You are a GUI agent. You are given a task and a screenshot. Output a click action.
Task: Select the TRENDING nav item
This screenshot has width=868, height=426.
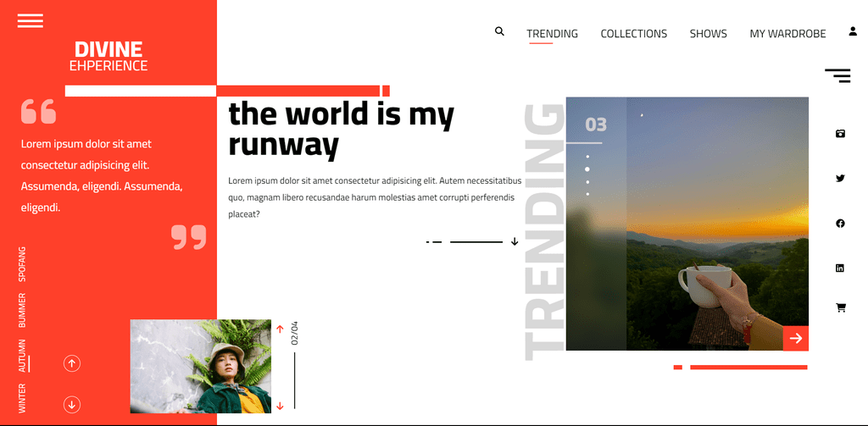(x=552, y=34)
